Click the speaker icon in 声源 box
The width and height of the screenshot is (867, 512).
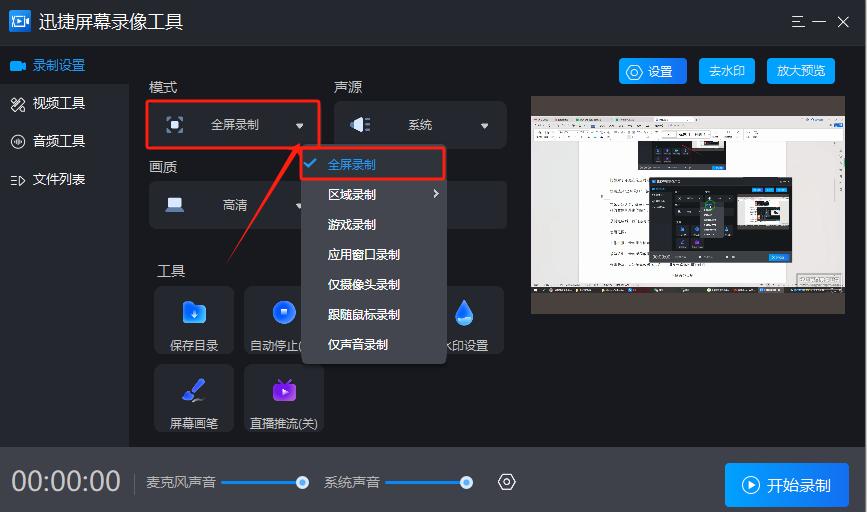coord(361,124)
